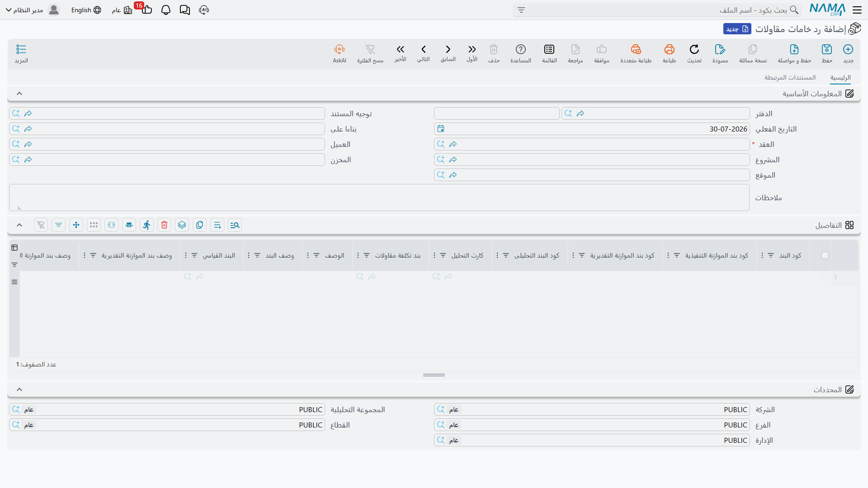Image resolution: width=868 pixels, height=488 pixels.
Task: Open options menu of البند القياسي column
Action: pyautogui.click(x=185, y=255)
